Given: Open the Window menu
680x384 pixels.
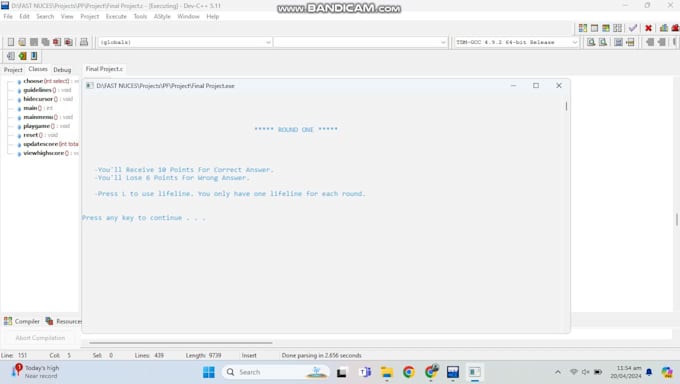Looking at the screenshot, I should pyautogui.click(x=188, y=16).
